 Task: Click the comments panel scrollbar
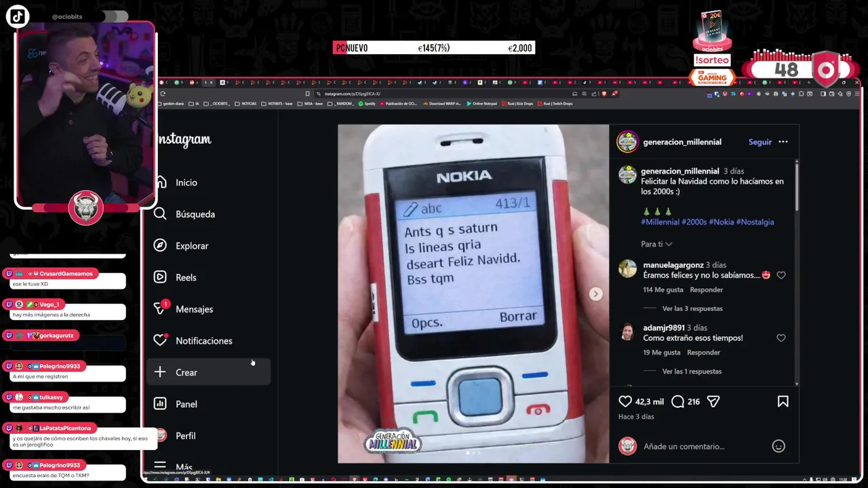pyautogui.click(x=797, y=186)
